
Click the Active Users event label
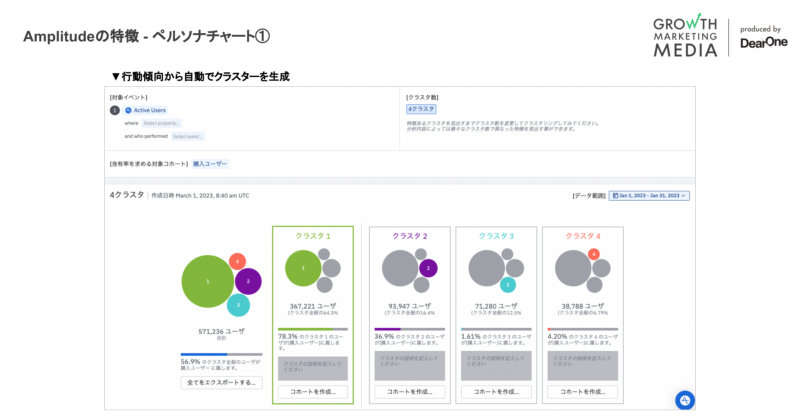click(x=149, y=110)
